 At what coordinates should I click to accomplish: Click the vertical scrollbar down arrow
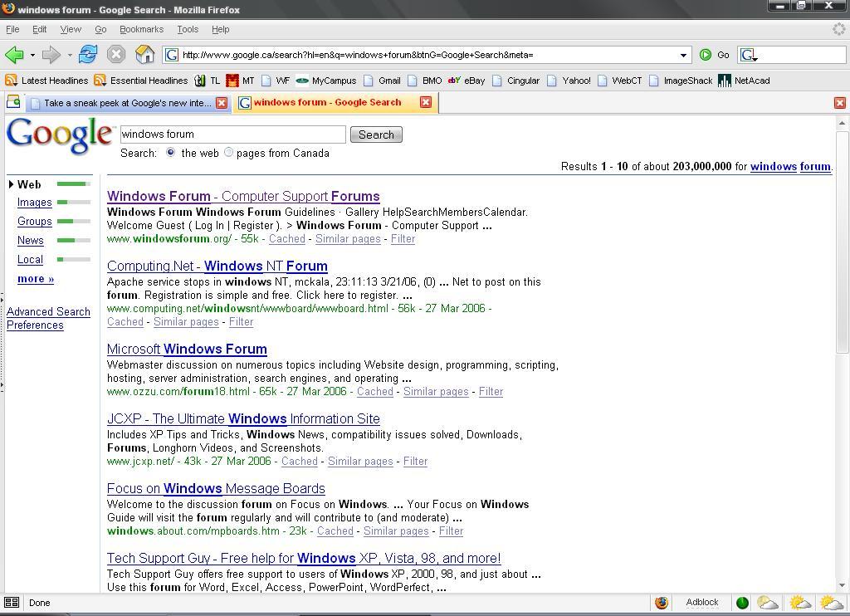(842, 585)
